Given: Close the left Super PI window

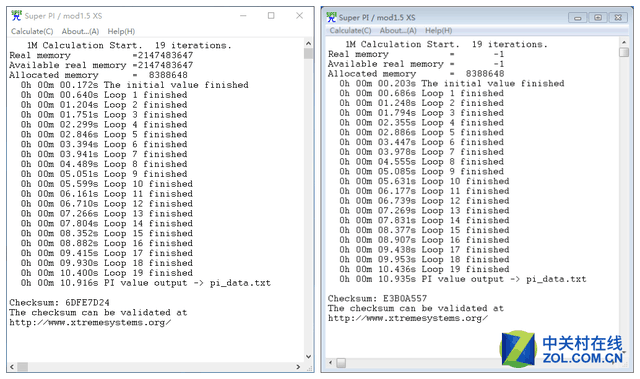Looking at the screenshot, I should click(299, 16).
